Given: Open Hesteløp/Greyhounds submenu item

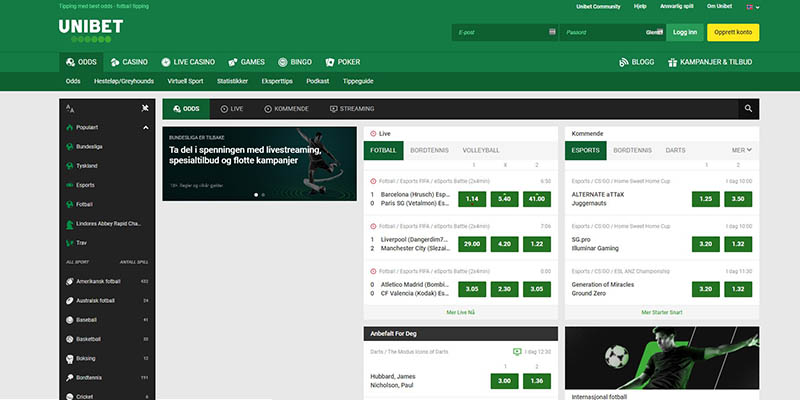Looking at the screenshot, I should click(x=124, y=81).
